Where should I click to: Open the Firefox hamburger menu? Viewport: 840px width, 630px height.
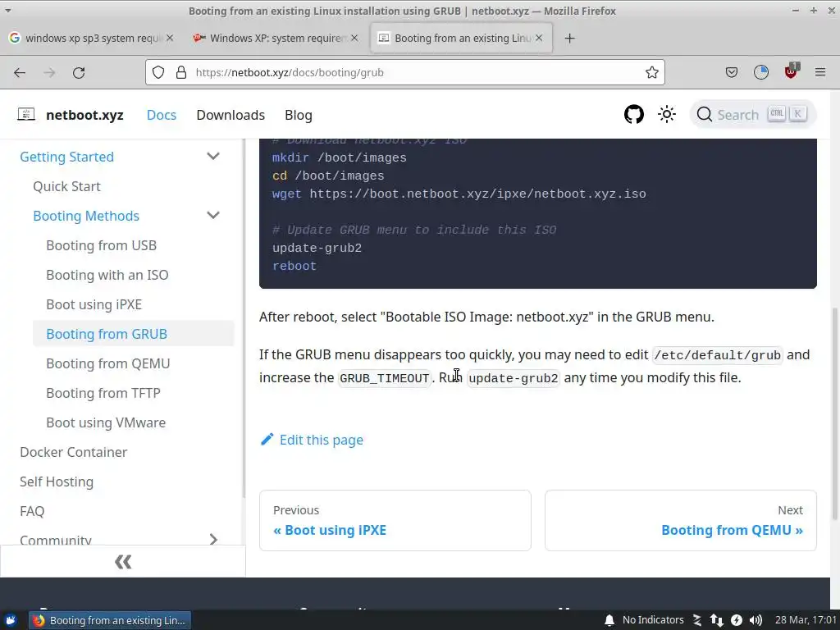[819, 72]
